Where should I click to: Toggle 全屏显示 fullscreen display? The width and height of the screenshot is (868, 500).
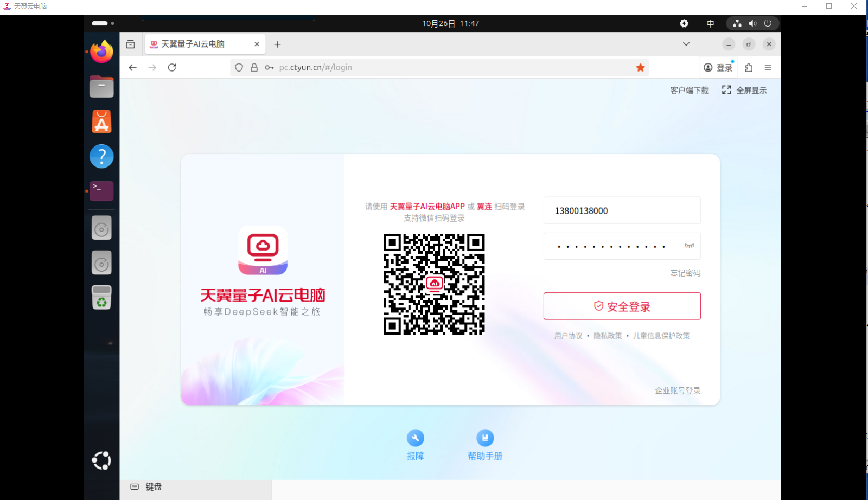pyautogui.click(x=744, y=91)
